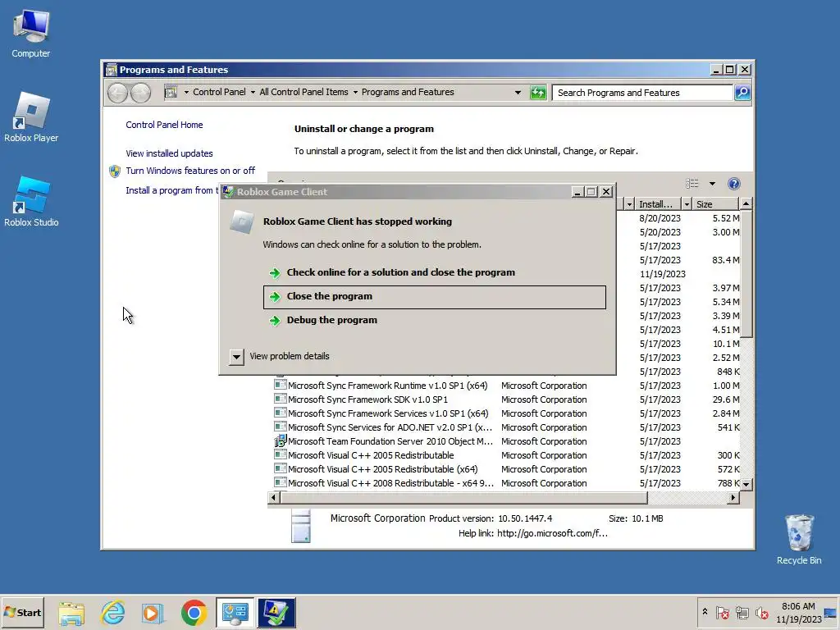The width and height of the screenshot is (840, 630).
Task: Open the network tray icon
Action: (742, 612)
